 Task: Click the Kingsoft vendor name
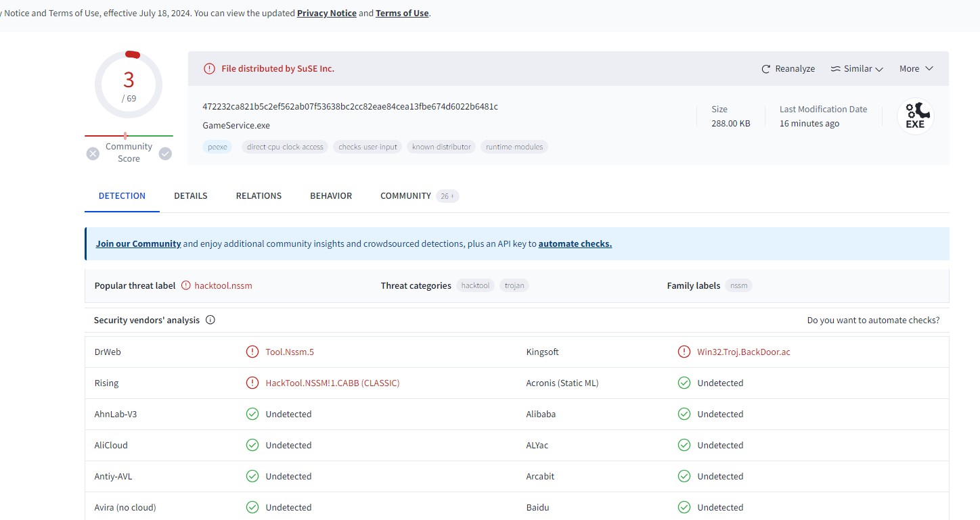click(543, 352)
